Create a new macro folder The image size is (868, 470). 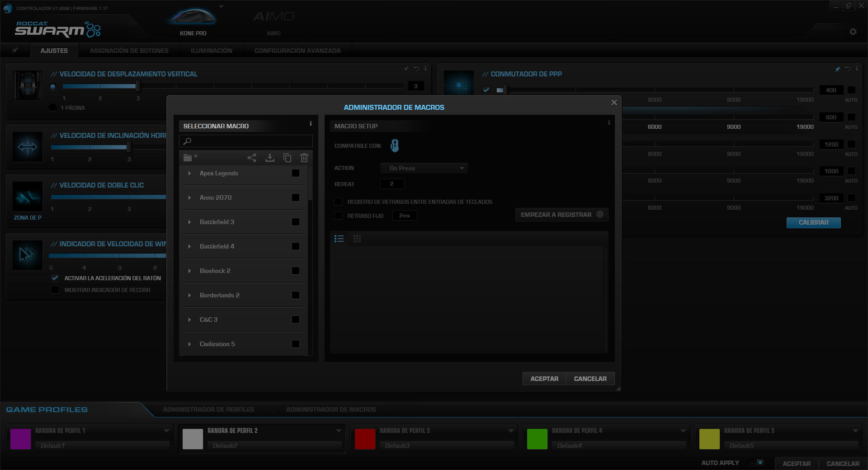pyautogui.click(x=190, y=157)
